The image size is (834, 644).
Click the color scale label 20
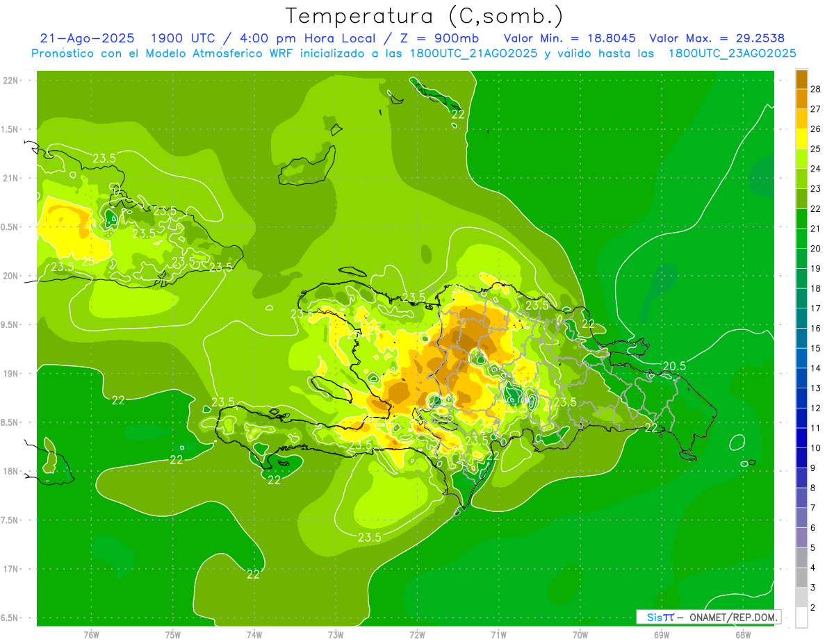[816, 248]
